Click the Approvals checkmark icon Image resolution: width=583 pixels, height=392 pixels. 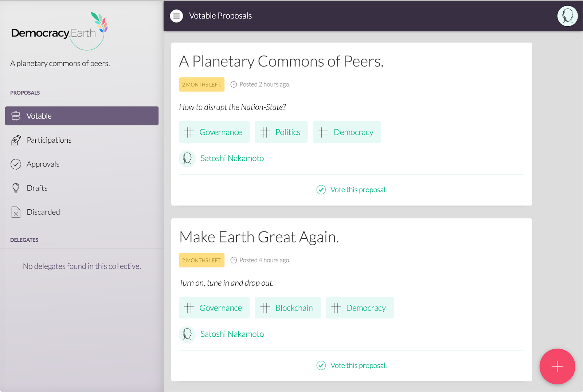16,164
